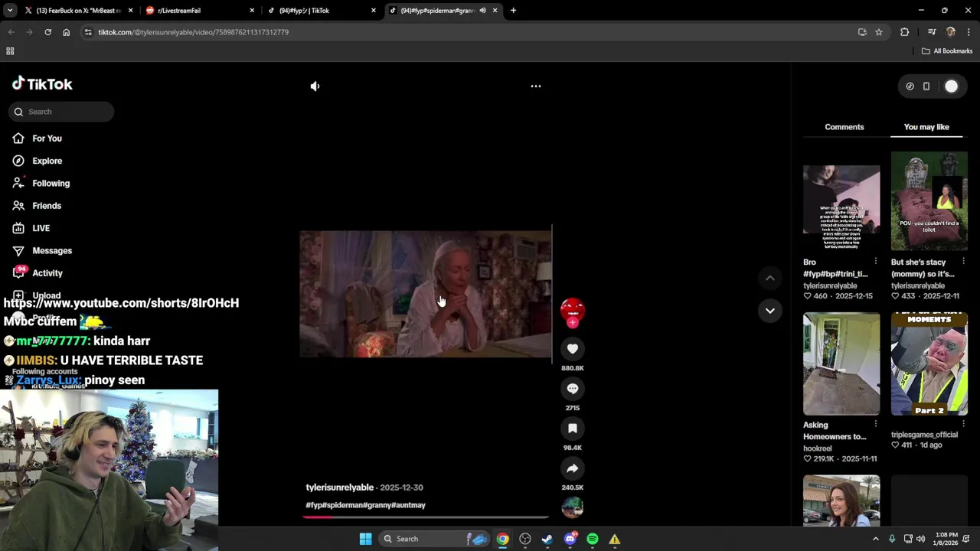The width and height of the screenshot is (980, 551).
Task: Open the video more options menu
Action: coord(536,86)
